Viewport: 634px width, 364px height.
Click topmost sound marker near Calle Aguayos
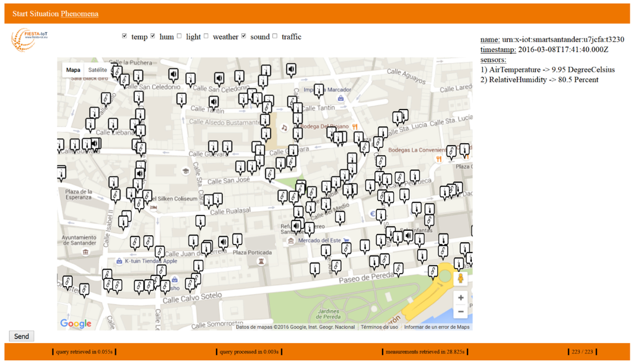[291, 69]
